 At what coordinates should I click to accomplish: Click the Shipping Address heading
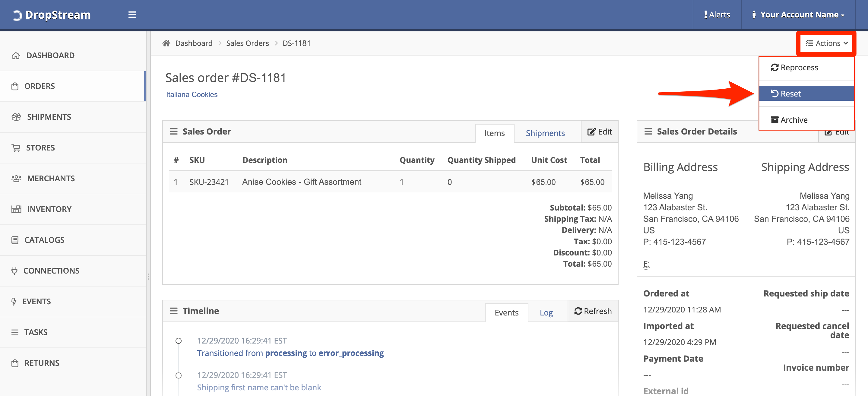click(805, 167)
